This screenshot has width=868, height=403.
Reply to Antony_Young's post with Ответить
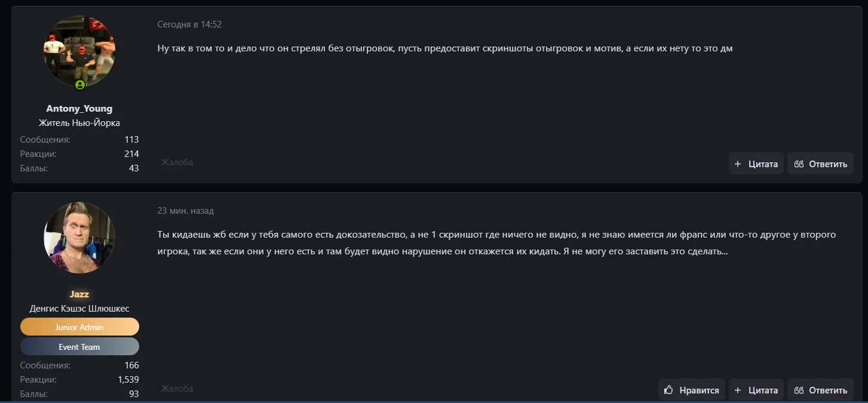pyautogui.click(x=820, y=164)
